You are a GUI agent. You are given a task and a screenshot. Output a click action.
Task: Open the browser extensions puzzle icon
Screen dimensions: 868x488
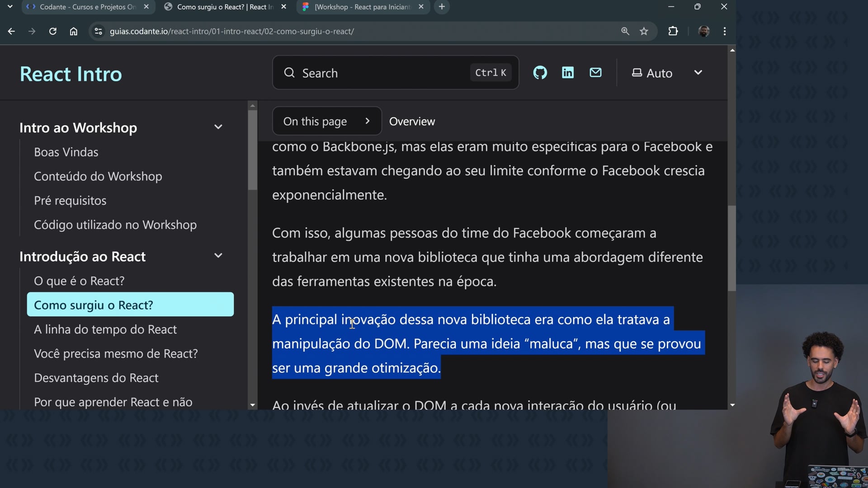673,31
